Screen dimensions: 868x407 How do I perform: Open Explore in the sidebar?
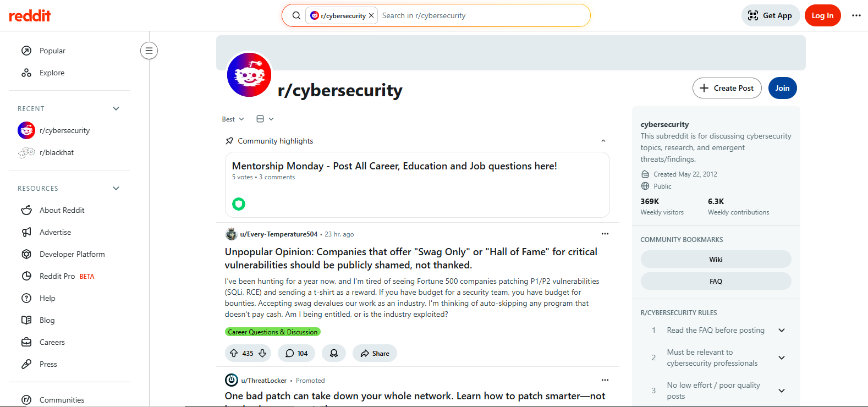(x=52, y=73)
